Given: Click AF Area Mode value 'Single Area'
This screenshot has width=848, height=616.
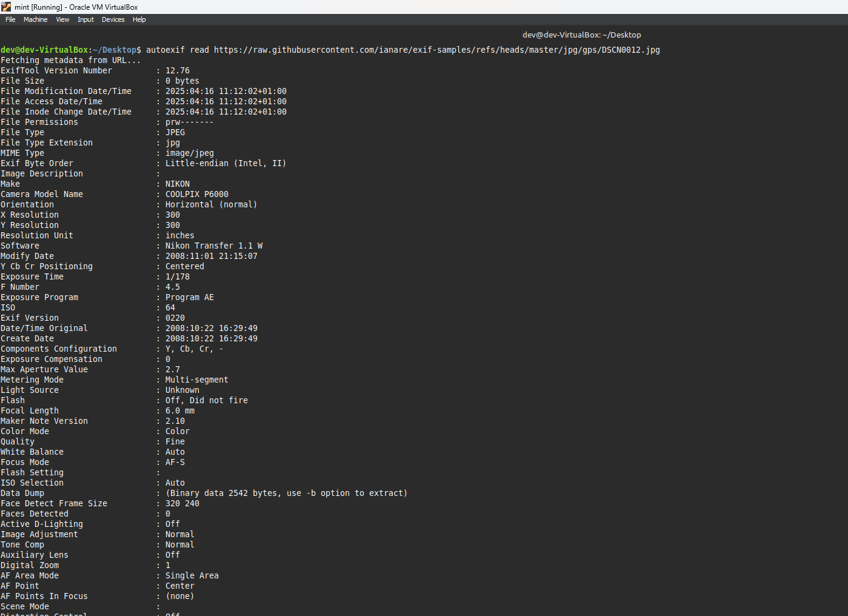Looking at the screenshot, I should click(192, 575).
